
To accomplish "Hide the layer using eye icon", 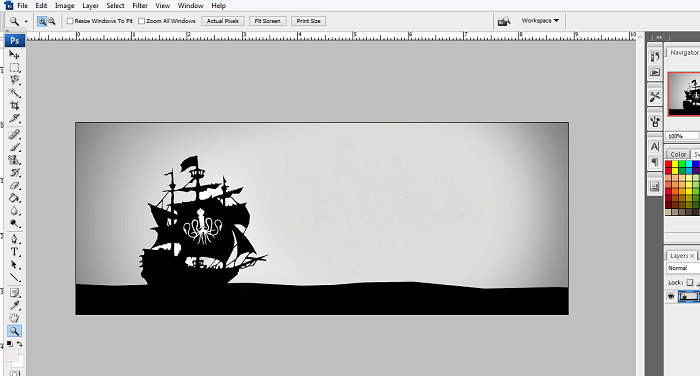I will [671, 296].
